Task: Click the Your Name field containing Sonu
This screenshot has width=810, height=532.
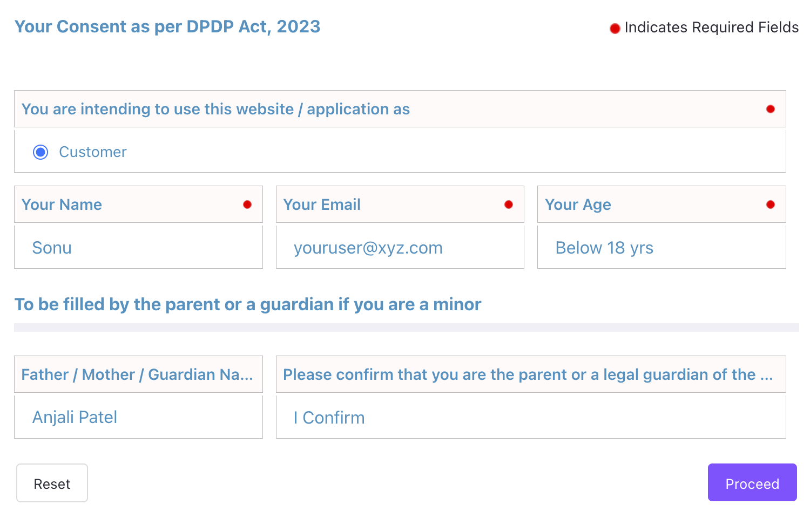Action: click(138, 248)
